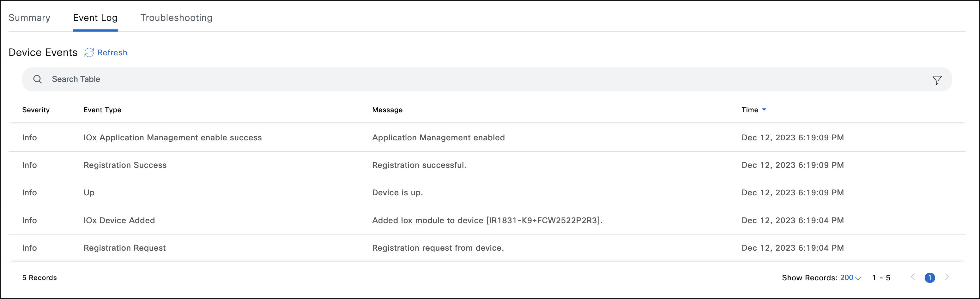The height and width of the screenshot is (299, 980).
Task: Open the Show Records 200 dropdown
Action: click(850, 278)
